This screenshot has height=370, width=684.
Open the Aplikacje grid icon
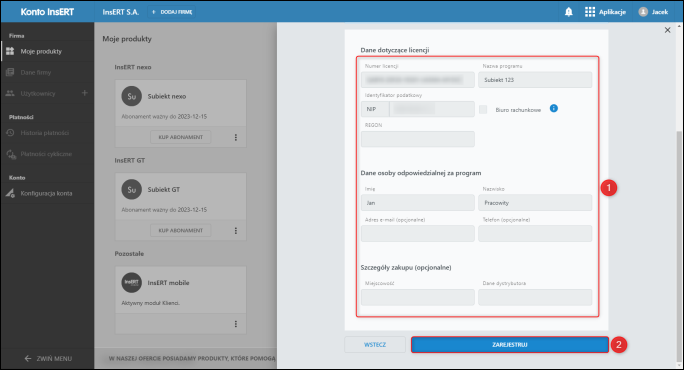click(x=590, y=12)
